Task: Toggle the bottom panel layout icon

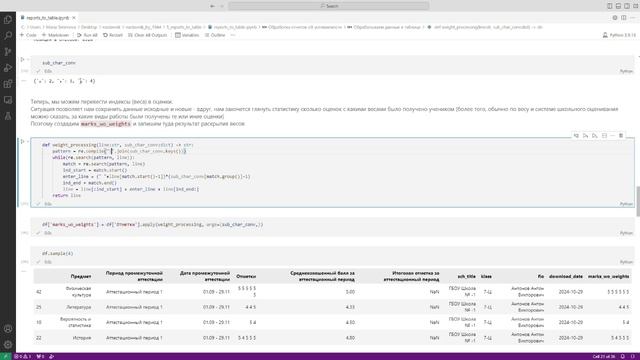Action: [618, 6]
